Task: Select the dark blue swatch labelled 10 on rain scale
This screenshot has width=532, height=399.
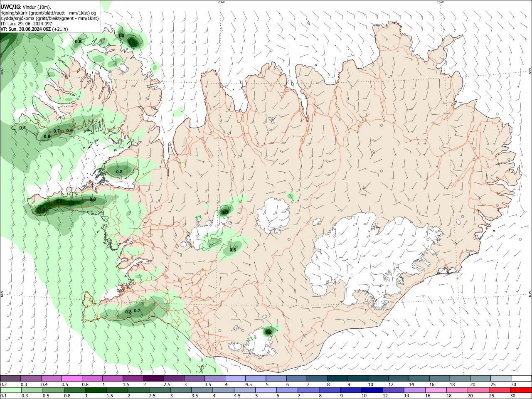Action: tap(371, 390)
